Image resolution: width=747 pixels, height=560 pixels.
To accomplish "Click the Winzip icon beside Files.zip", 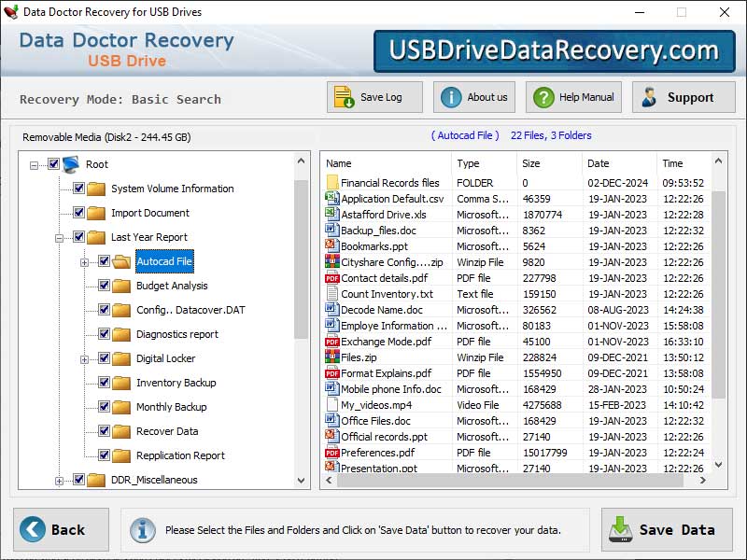I will point(331,357).
